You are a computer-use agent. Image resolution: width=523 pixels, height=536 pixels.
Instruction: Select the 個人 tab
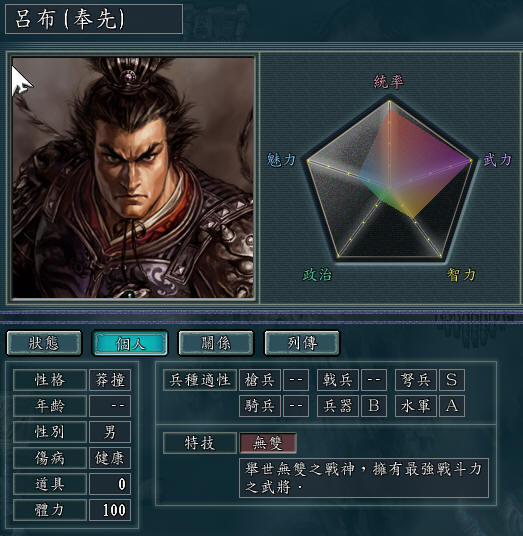(130, 343)
